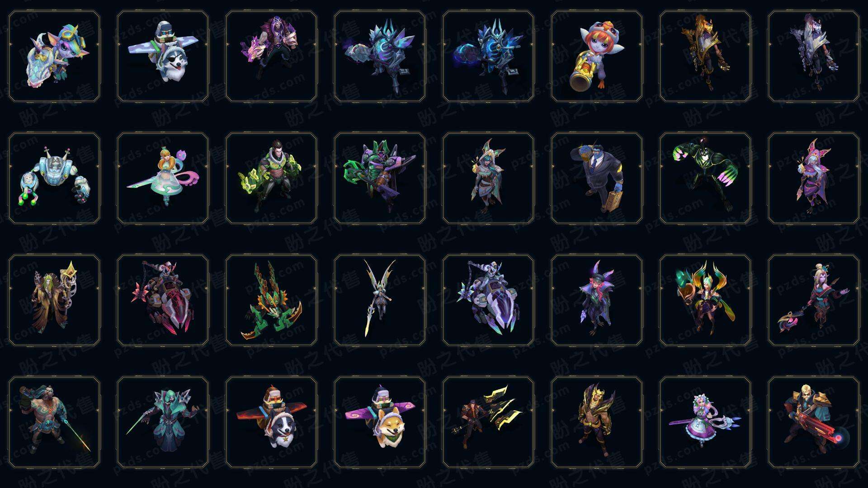Screen dimensions: 868x488
Task: Click the orange-haired girl with golden cannon
Action: click(x=597, y=56)
